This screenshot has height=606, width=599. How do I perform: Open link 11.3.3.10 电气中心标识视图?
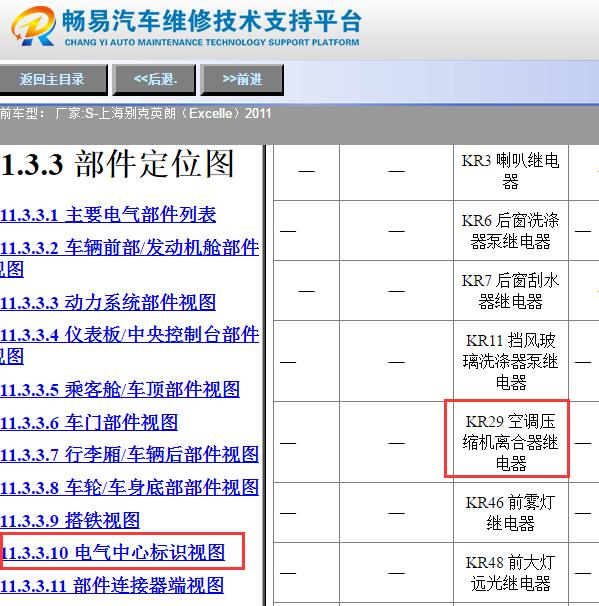point(113,552)
